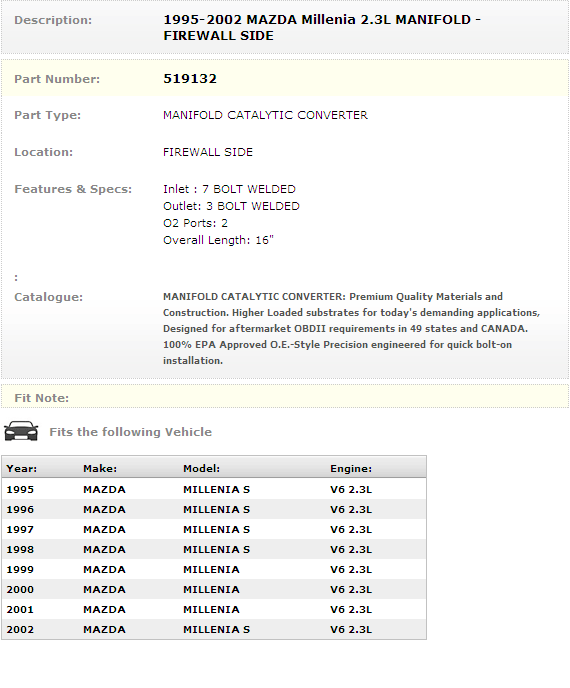Screen dimensions: 570x688
Task: Click the Inlet 7 BOLT WELDED spec
Action: click(x=229, y=189)
